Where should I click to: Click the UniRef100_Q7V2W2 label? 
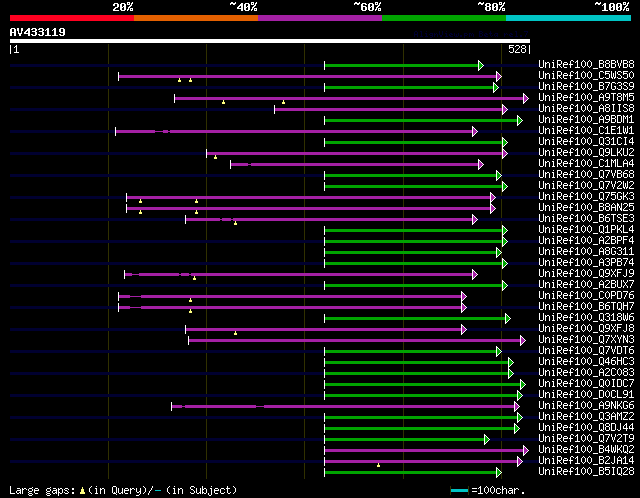[586, 185]
